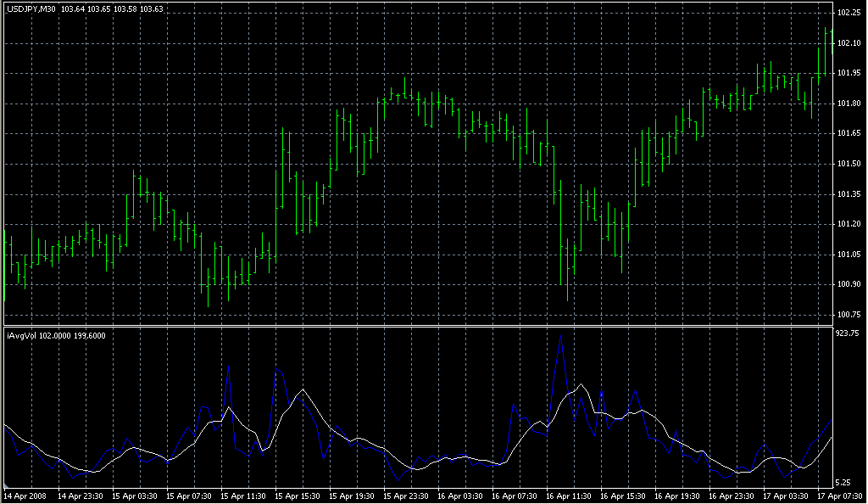Click the USDJPY,M30 chart title label
The image size is (868, 504).
pos(31,8)
